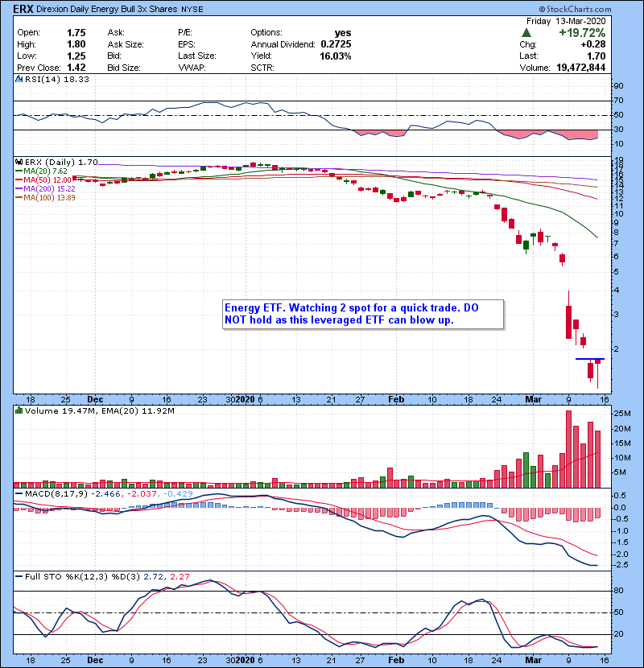Click the MACD histogram value -0.429
The height and width of the screenshot is (668, 644).
click(178, 494)
